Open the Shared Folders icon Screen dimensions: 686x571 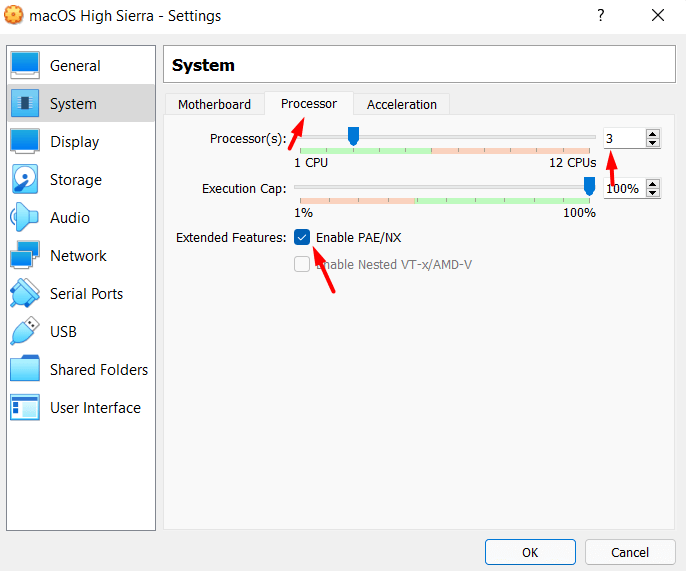[24, 369]
